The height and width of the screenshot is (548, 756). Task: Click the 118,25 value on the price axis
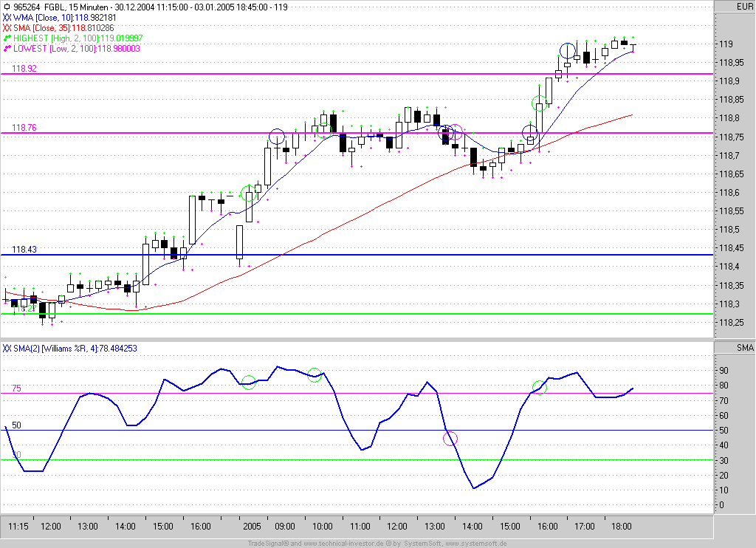pos(731,322)
